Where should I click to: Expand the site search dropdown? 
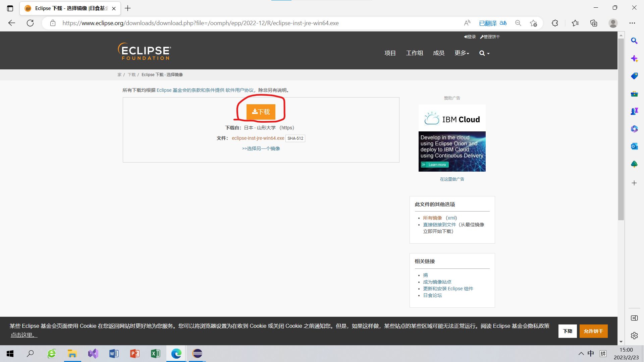(484, 53)
